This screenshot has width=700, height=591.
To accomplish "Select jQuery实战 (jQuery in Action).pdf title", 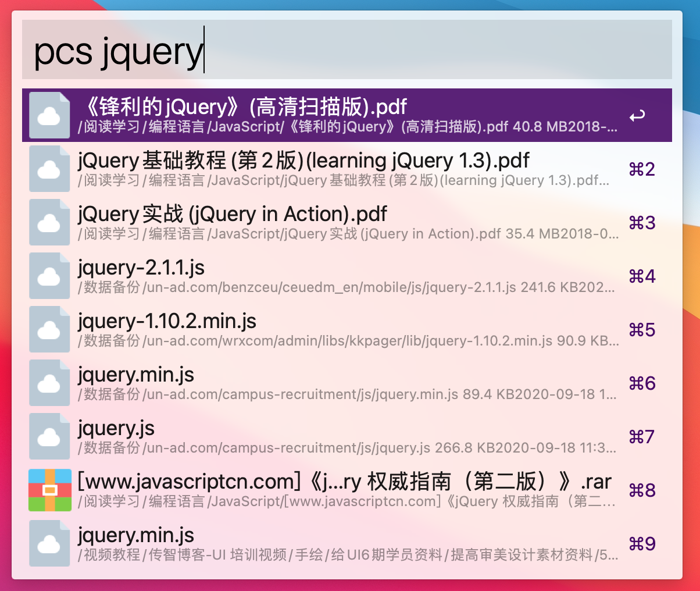I will (x=232, y=213).
